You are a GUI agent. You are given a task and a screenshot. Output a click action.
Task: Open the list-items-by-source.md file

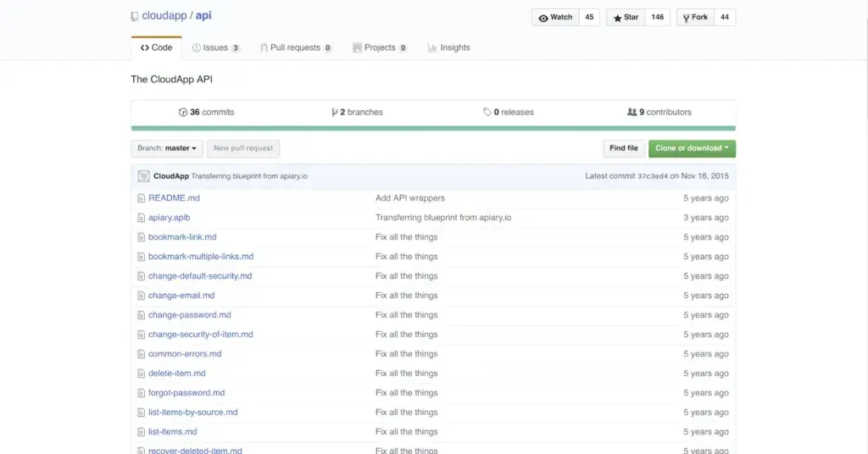(192, 412)
